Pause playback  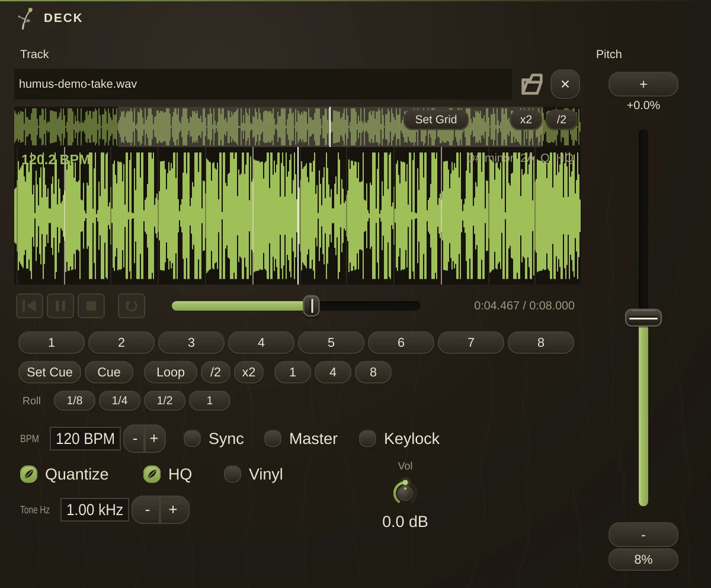pos(60,306)
